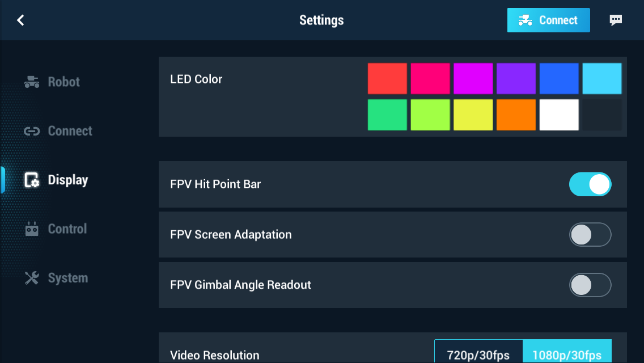Image resolution: width=644 pixels, height=363 pixels.
Task: Click the System wrench tools icon
Action: (32, 278)
